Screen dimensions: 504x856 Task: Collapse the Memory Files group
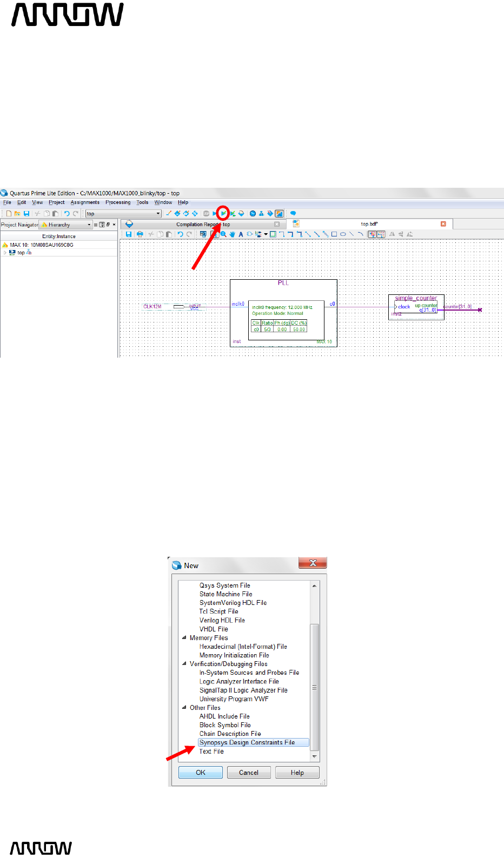click(184, 638)
